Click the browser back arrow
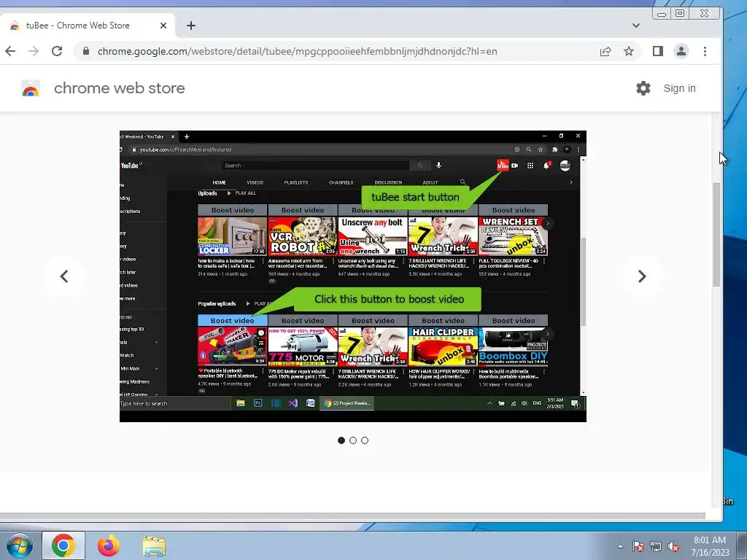Viewport: 747px width, 560px height. 10,52
